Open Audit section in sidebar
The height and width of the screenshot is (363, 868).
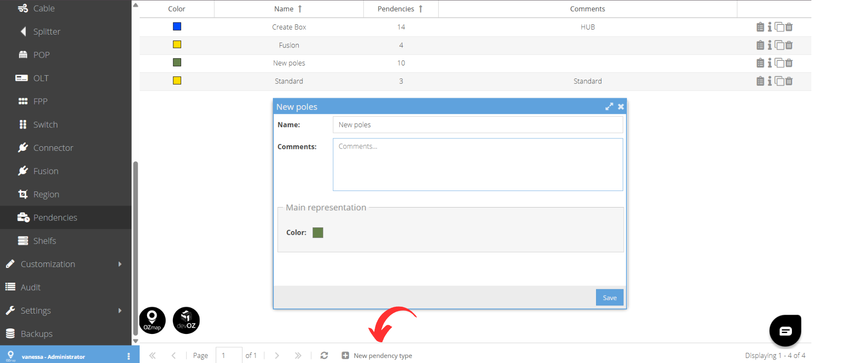[x=66, y=287]
